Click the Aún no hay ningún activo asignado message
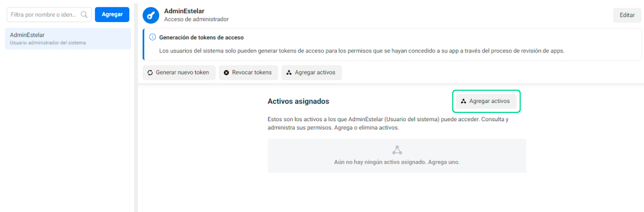644x212 pixels. coord(397,162)
